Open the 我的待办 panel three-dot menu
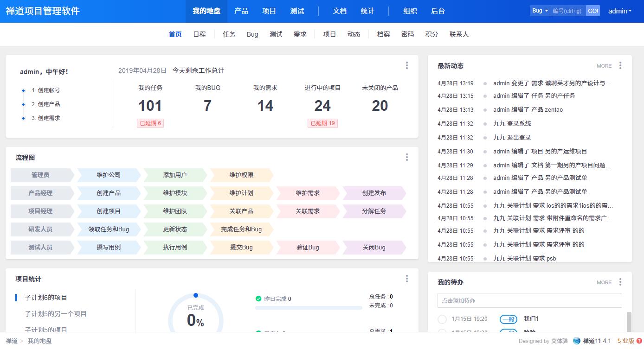Viewport: 644px width, 350px height. click(x=620, y=282)
